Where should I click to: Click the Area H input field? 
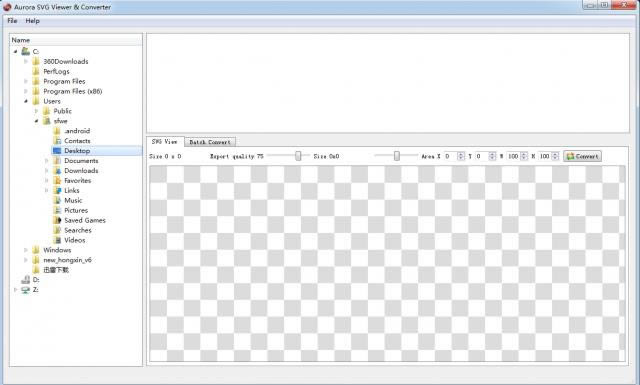[x=544, y=156]
